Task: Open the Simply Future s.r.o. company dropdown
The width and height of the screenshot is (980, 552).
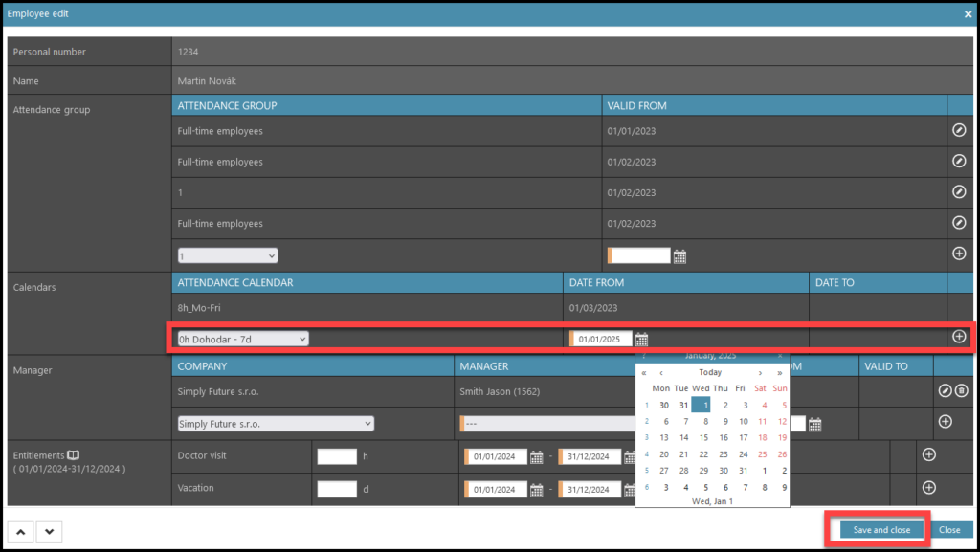Action: (x=276, y=423)
